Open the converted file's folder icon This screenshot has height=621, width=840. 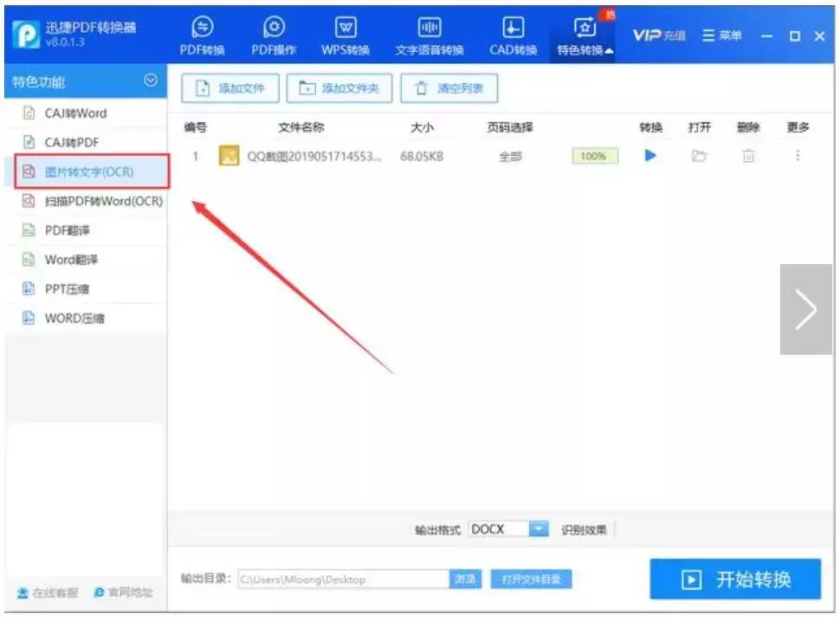click(699, 157)
